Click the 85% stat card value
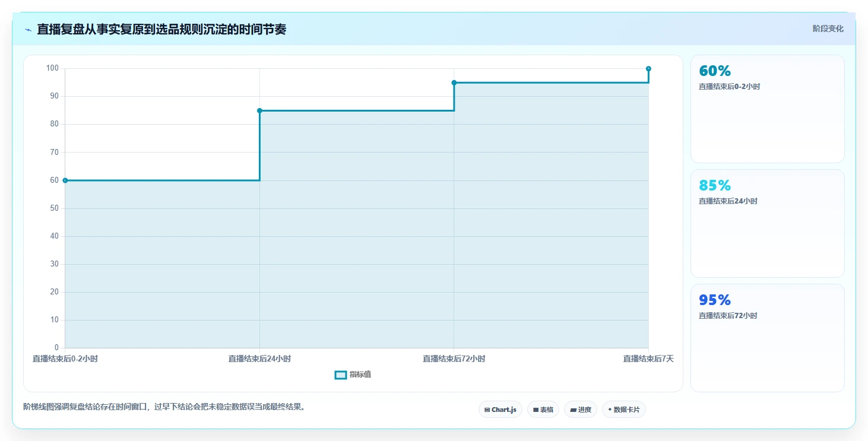 [x=715, y=185]
